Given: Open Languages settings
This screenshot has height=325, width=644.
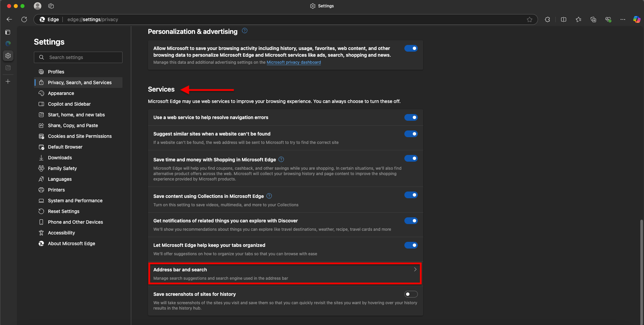Looking at the screenshot, I should pyautogui.click(x=78, y=179).
